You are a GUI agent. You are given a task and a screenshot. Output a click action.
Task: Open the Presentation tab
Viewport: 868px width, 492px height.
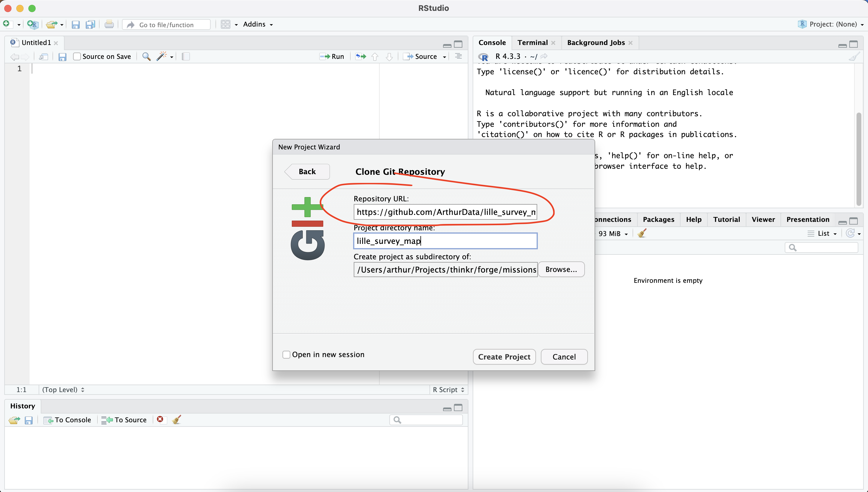tap(808, 220)
